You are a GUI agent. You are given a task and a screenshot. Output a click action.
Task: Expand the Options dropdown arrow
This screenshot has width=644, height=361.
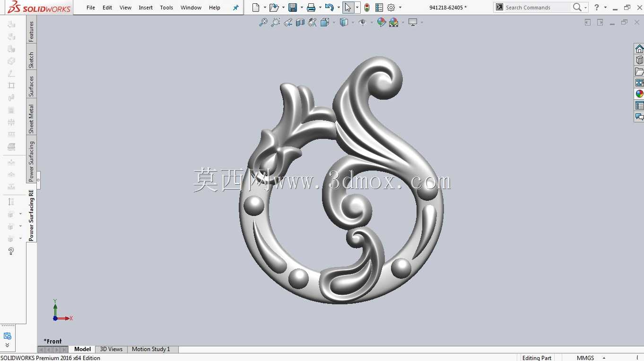tap(400, 8)
